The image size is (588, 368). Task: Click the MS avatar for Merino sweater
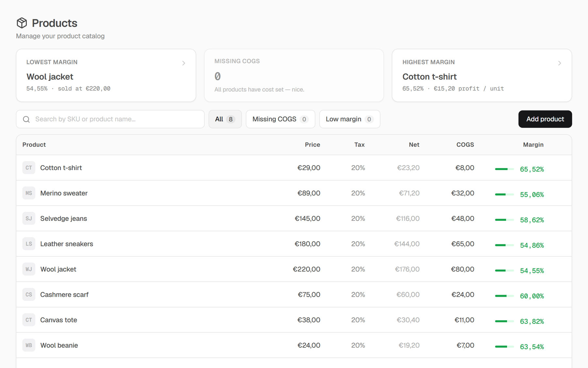coord(29,193)
